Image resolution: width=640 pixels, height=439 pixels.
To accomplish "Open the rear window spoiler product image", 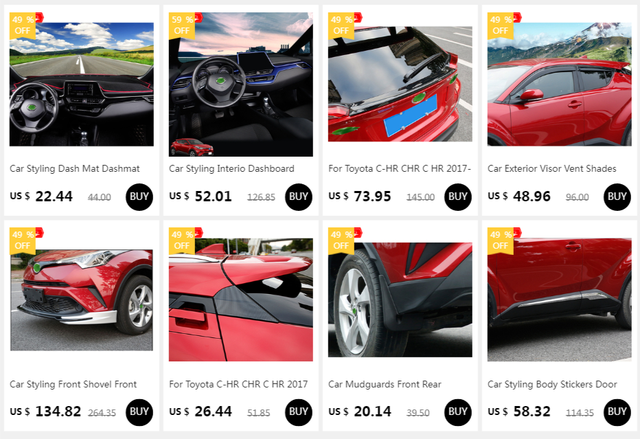I will 400,84.
